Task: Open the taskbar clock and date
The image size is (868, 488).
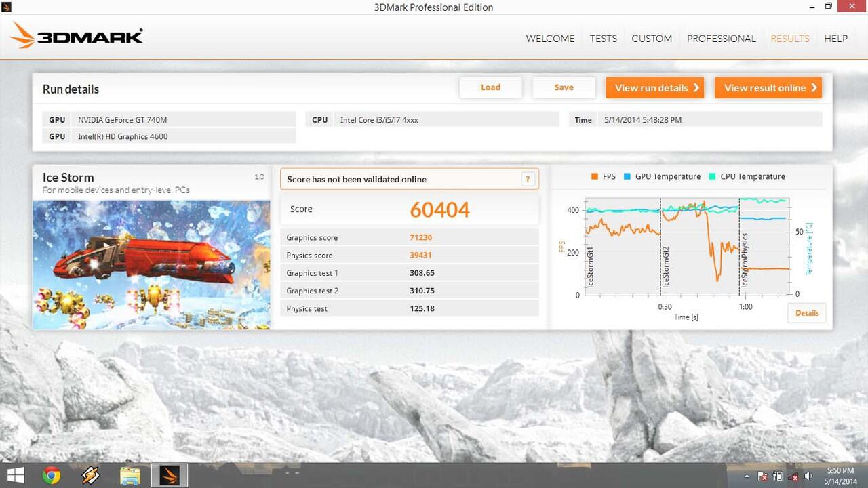Action: click(x=840, y=476)
